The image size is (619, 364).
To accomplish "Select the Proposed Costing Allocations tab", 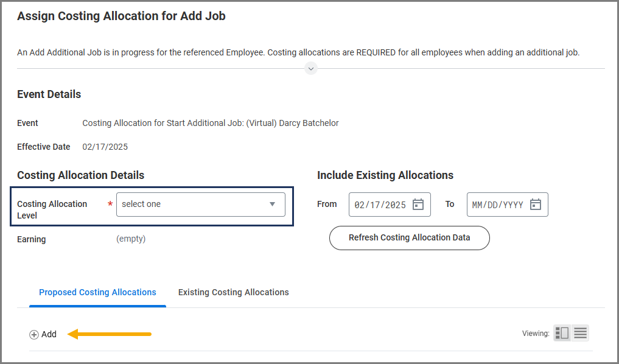I will point(97,292).
